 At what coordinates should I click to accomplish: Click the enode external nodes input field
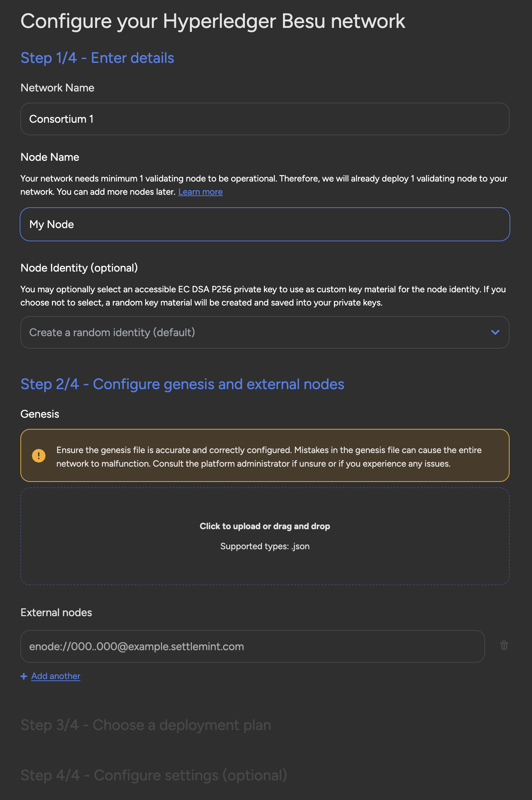(x=252, y=646)
